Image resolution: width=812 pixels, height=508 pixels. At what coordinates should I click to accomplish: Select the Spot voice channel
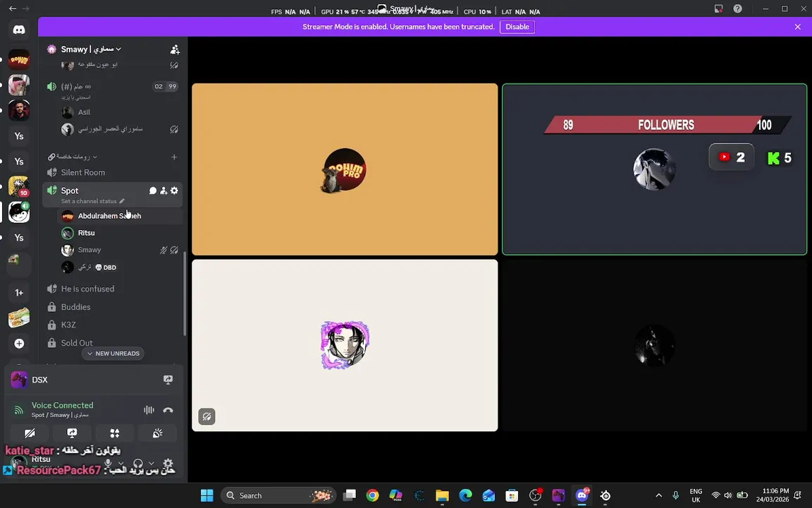click(x=70, y=190)
